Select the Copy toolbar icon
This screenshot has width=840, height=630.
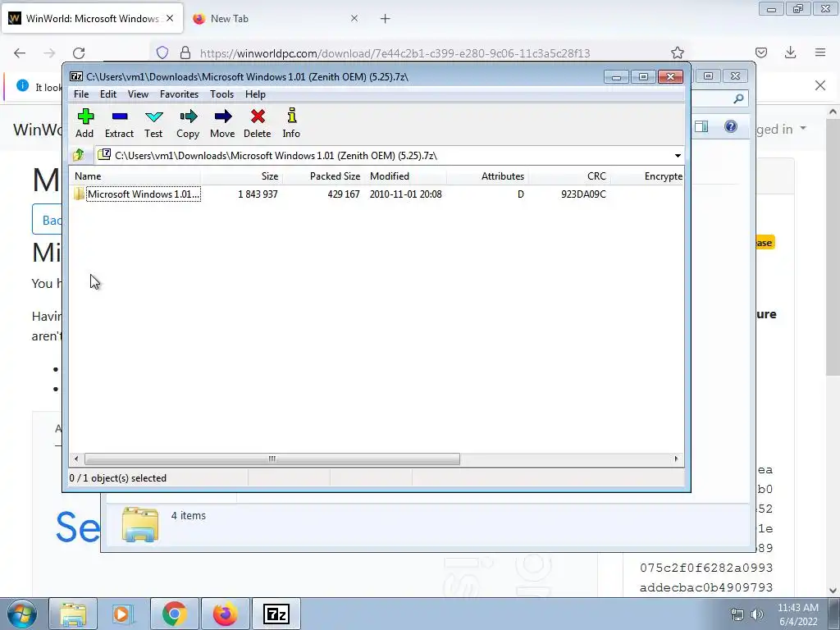[x=188, y=123]
